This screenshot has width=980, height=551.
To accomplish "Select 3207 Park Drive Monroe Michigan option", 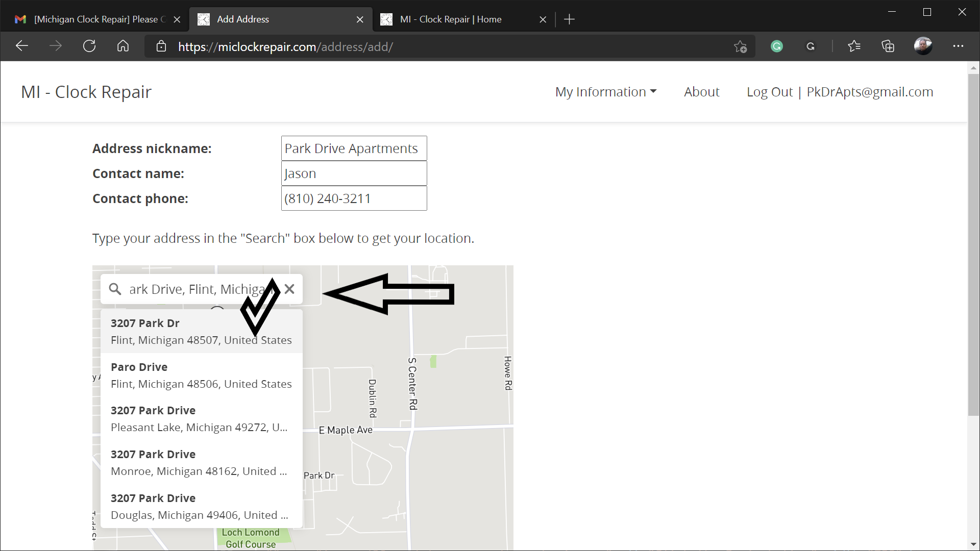I will [x=199, y=463].
